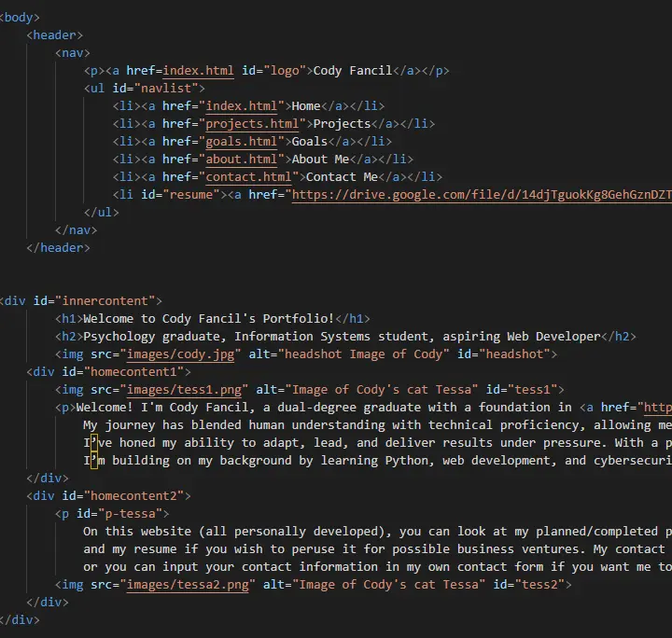Follow the drive.google.com resume URL
The image size is (672, 638).
482,195
